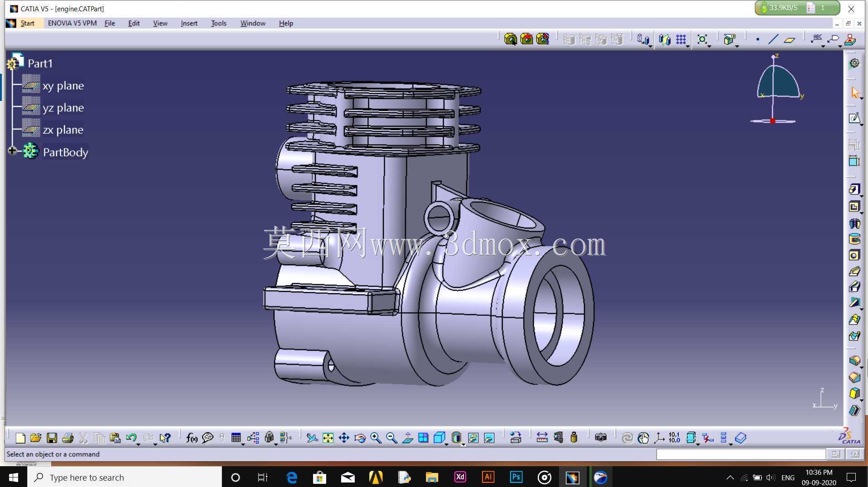The height and width of the screenshot is (487, 868).
Task: Select the Pad tool in right toolbar
Action: click(854, 189)
